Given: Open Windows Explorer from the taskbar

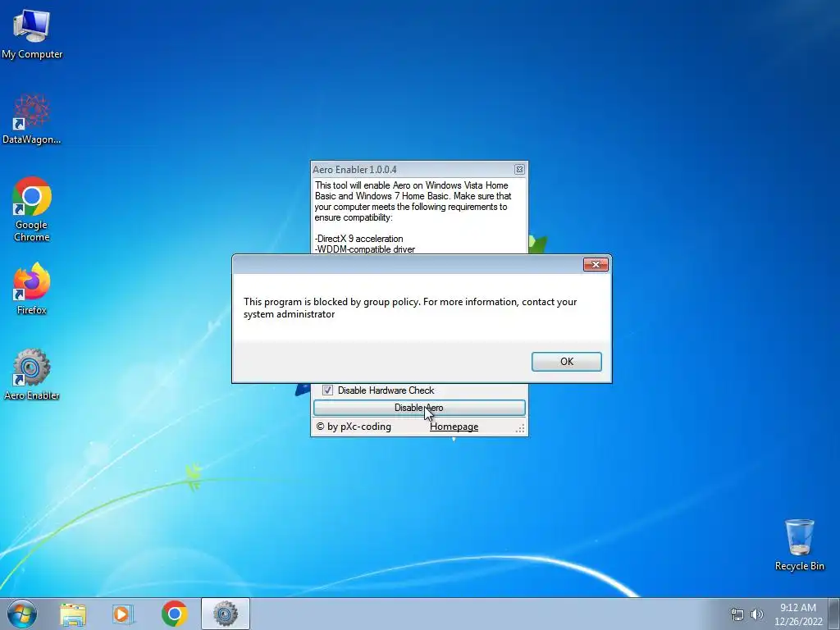Looking at the screenshot, I should pyautogui.click(x=73, y=614).
